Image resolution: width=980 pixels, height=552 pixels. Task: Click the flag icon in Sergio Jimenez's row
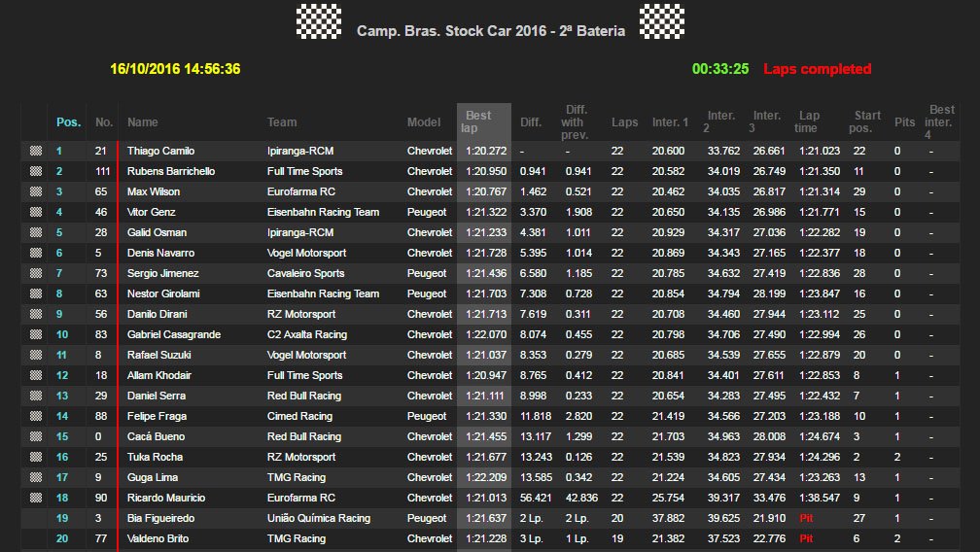pos(36,273)
